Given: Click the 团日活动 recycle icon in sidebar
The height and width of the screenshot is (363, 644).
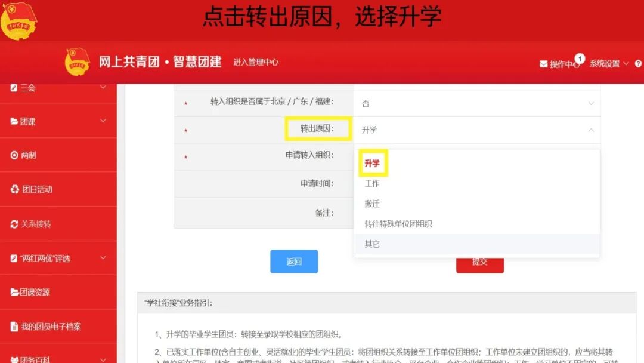Looking at the screenshot, I should coord(15,189).
